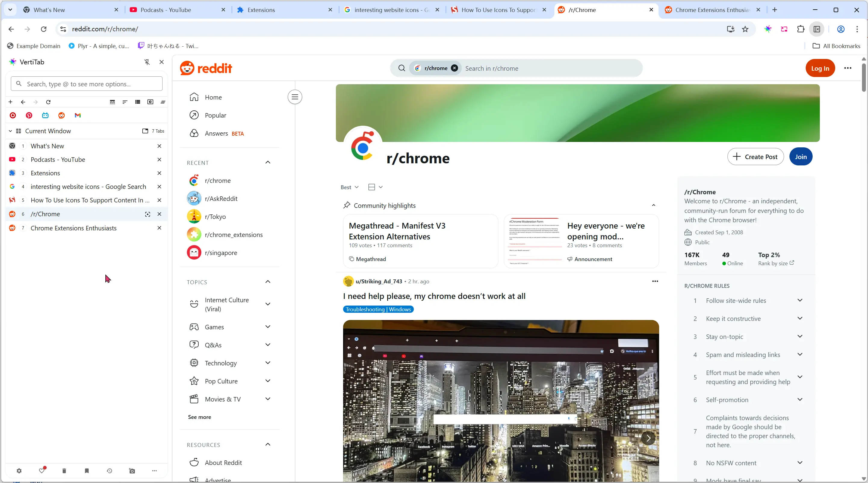Collapse the RECENT section
Image resolution: width=868 pixels, height=483 pixels.
pyautogui.click(x=268, y=162)
